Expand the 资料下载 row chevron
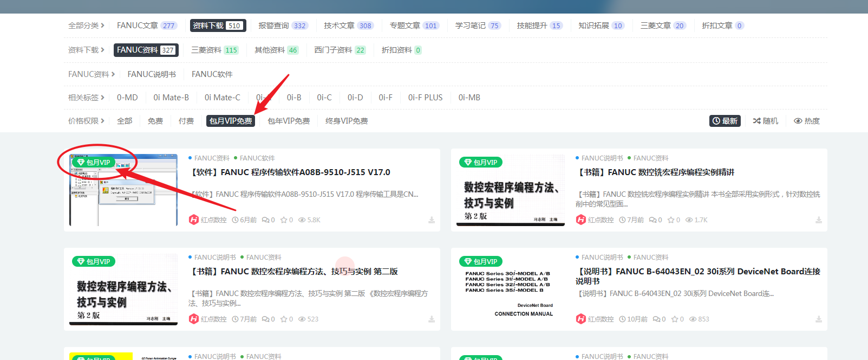Viewport: 868px width, 360px height. (102, 50)
